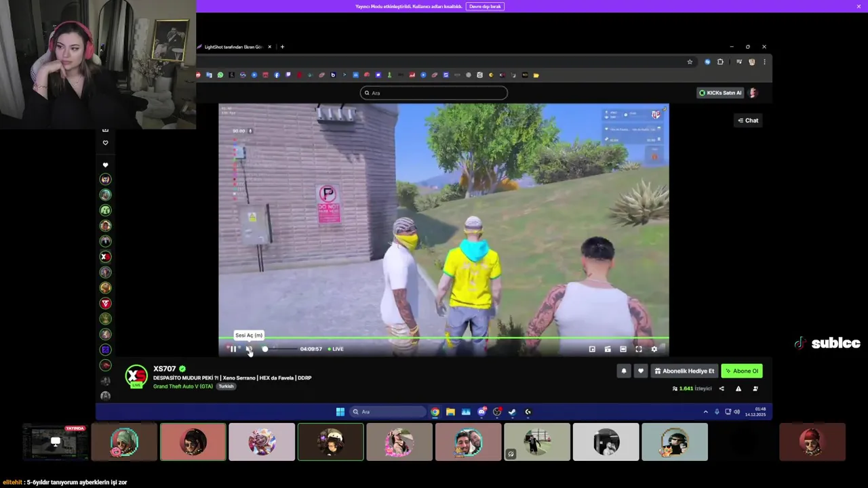Bookmark this page with the star icon

click(690, 62)
